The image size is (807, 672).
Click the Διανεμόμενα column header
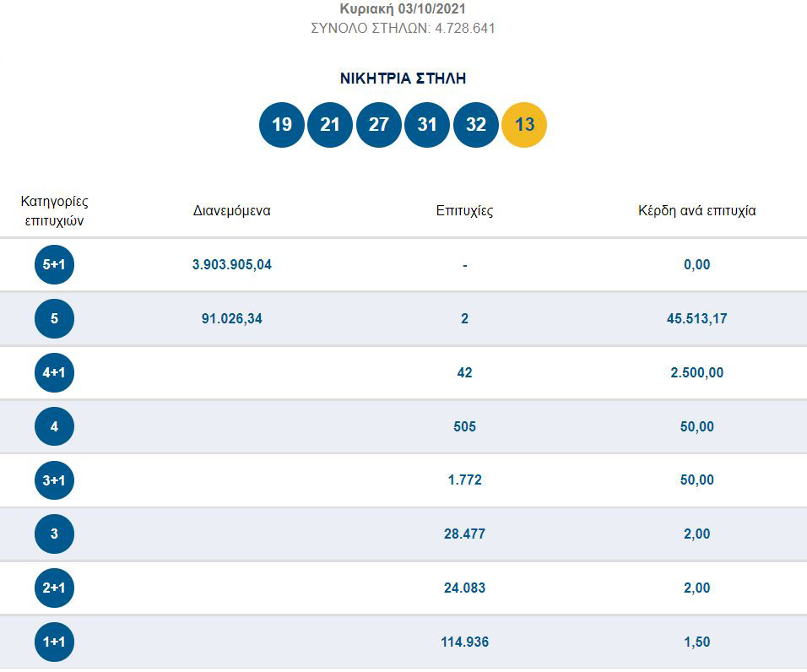point(231,210)
